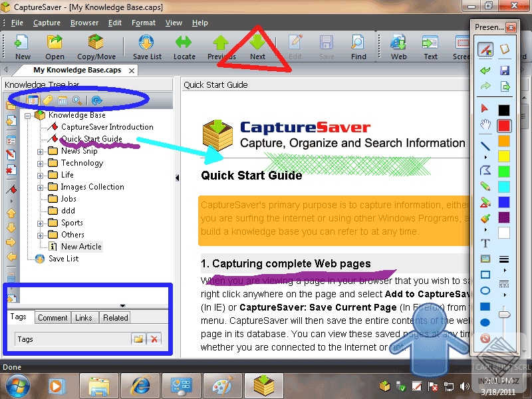The height and width of the screenshot is (399, 532).
Task: Click the edit article pencil sidebar icon
Action: pos(11,155)
